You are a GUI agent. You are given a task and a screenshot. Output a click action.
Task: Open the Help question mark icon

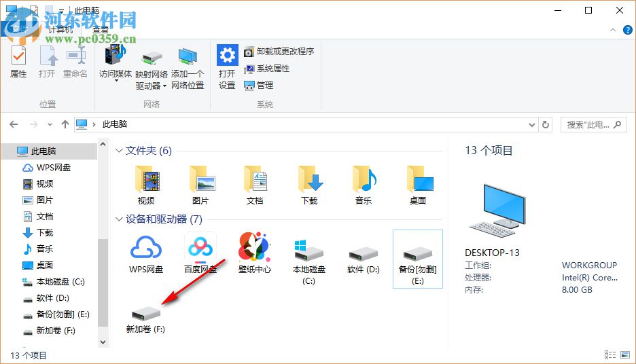tap(627, 30)
